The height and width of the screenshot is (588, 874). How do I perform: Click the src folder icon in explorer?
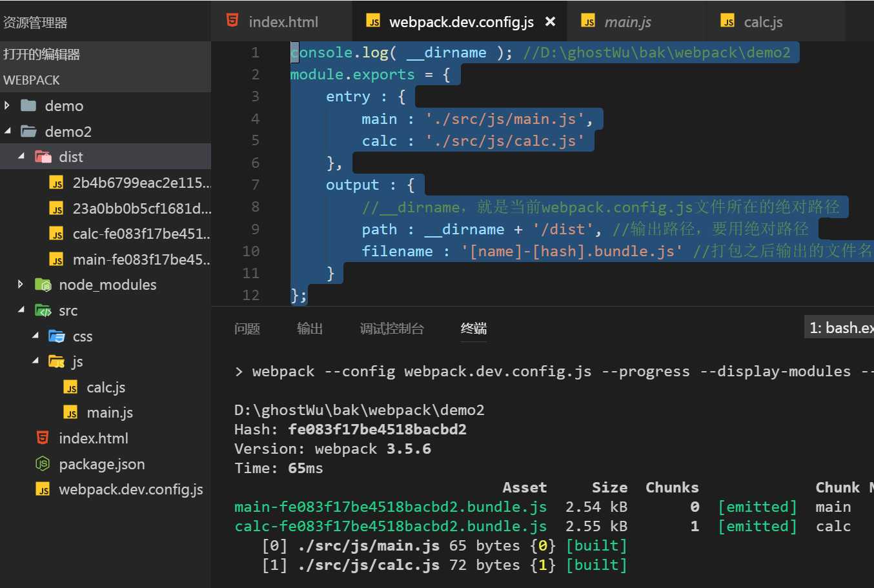[43, 310]
